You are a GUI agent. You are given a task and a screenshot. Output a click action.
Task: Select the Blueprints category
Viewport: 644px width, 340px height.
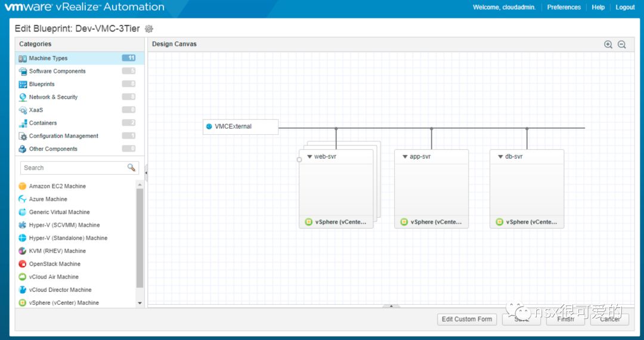click(x=80, y=84)
